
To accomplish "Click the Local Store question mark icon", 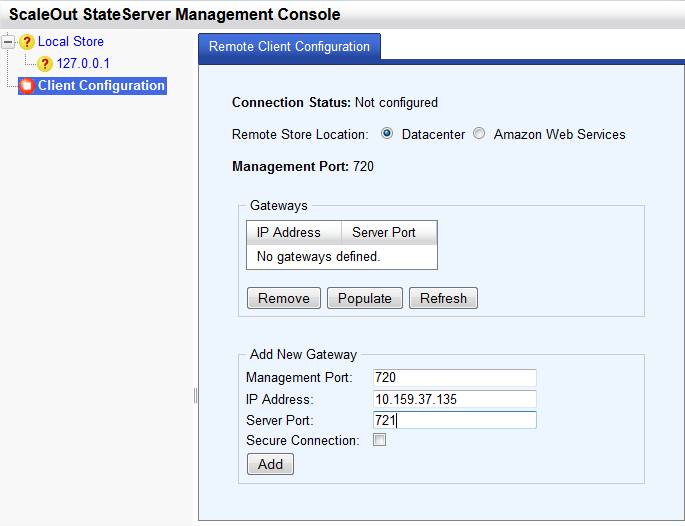I will click(27, 42).
